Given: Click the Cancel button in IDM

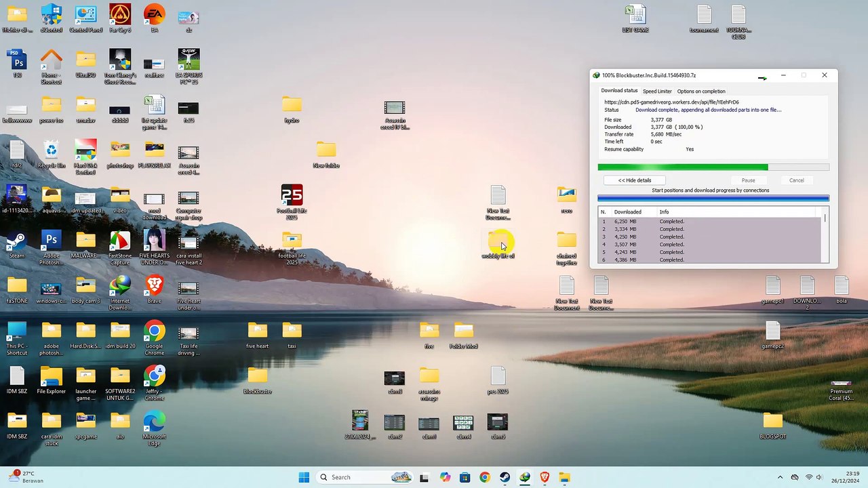Looking at the screenshot, I should pos(797,180).
